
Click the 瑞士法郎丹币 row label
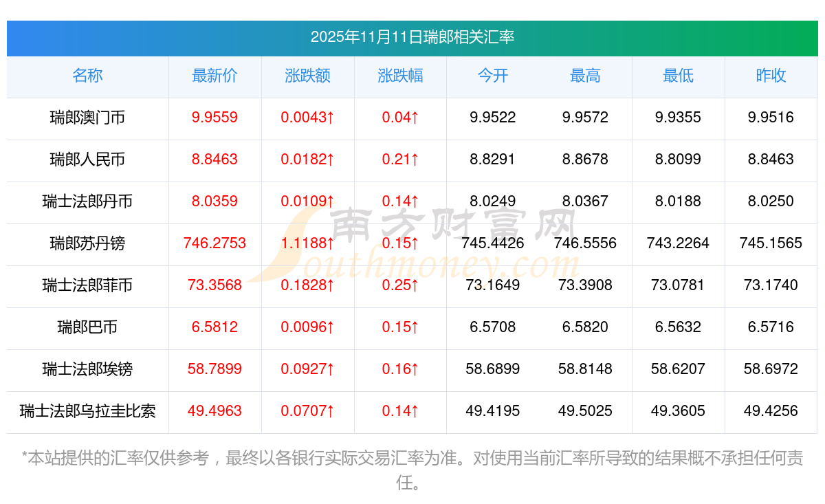click(x=87, y=201)
